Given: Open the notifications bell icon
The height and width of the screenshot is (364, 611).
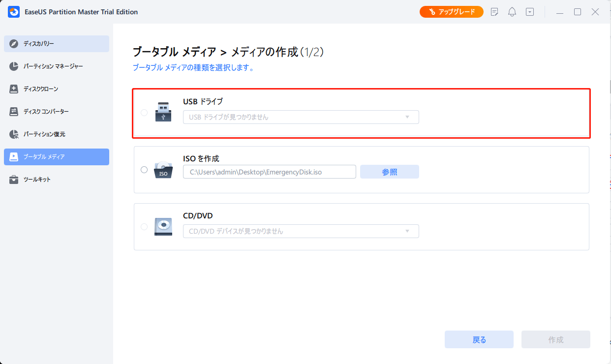Looking at the screenshot, I should pyautogui.click(x=512, y=12).
